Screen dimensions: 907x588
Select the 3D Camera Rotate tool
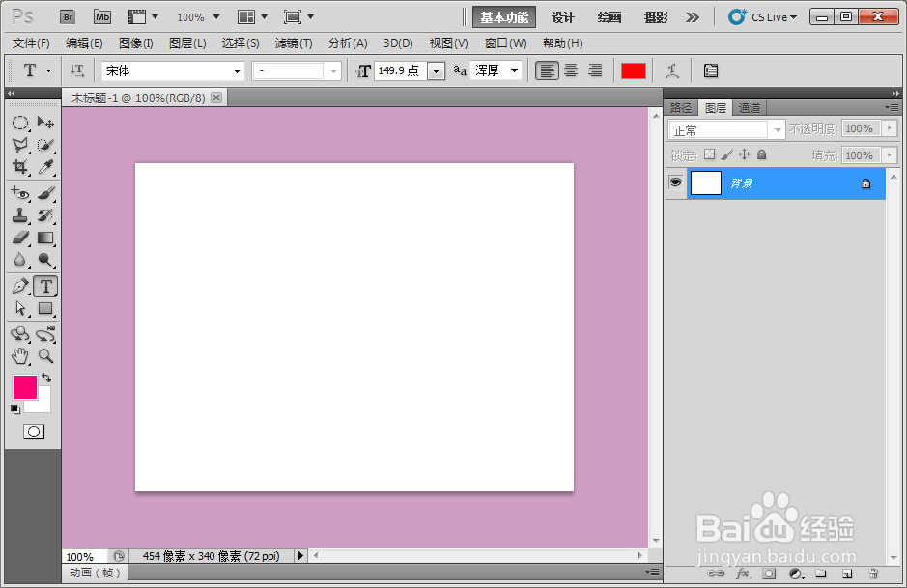click(x=45, y=334)
